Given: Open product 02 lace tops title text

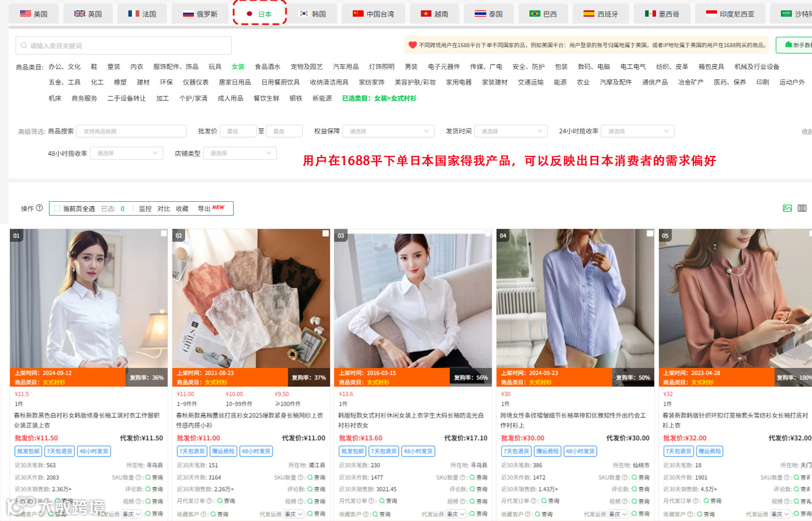Looking at the screenshot, I should click(x=250, y=420).
